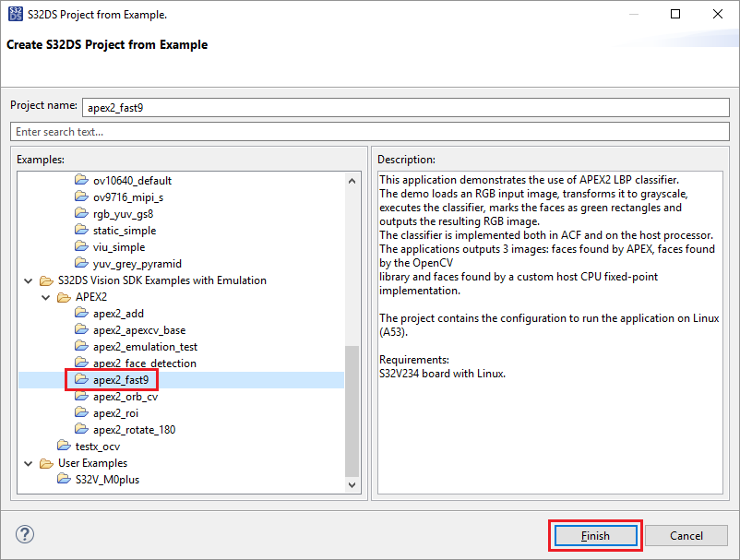Viewport: 740px width, 560px height.
Task: Select the apex2_add example
Action: (x=118, y=314)
